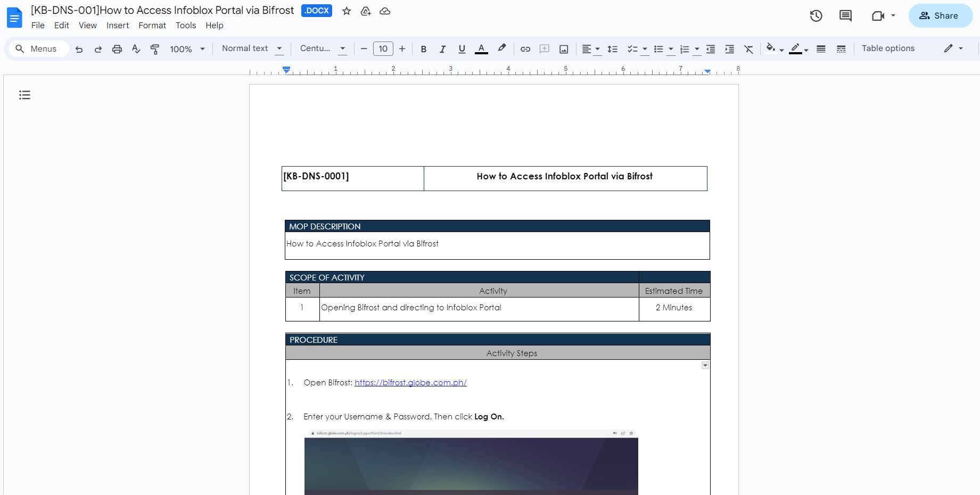This screenshot has height=495, width=980.
Task: Insert an image from the toolbar
Action: coord(564,49)
